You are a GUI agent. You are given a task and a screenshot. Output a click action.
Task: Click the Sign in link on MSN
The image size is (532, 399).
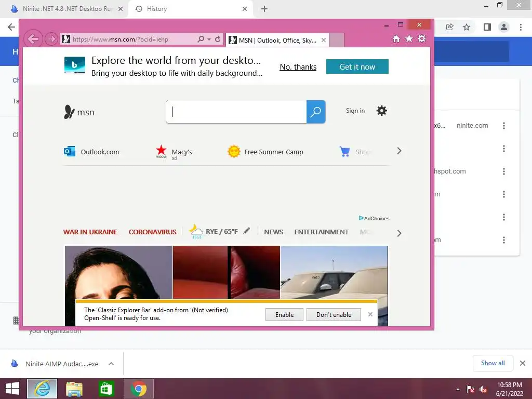(355, 111)
